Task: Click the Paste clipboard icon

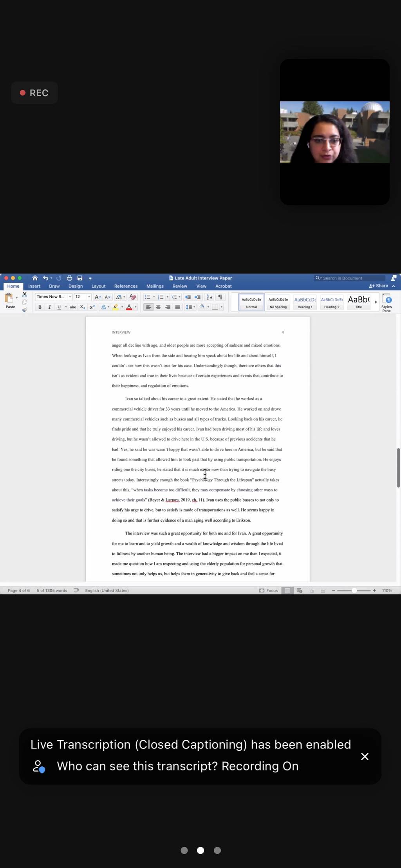Action: tap(9, 299)
